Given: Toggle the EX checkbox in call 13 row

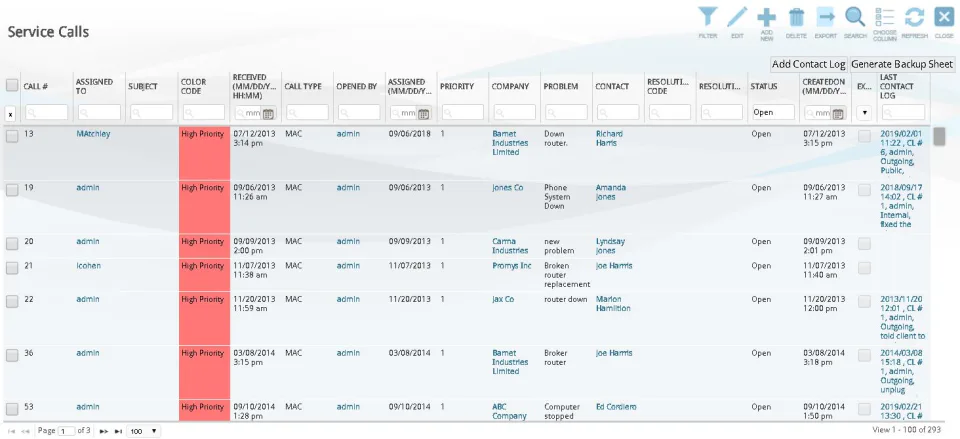Looking at the screenshot, I should point(864,137).
